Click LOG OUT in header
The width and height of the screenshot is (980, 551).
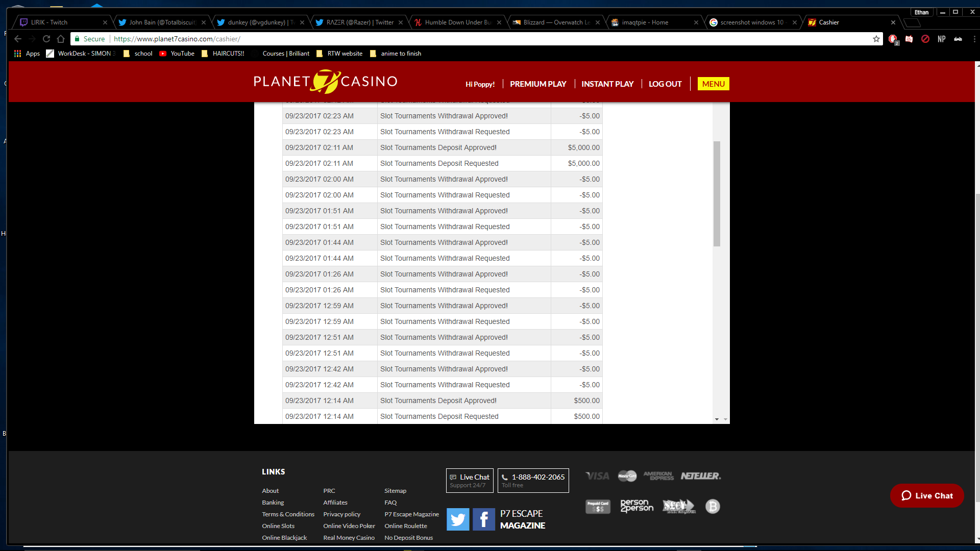pyautogui.click(x=665, y=84)
